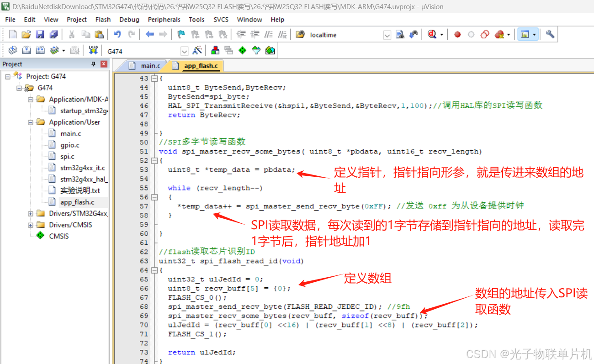This screenshot has width=594, height=364.
Task: Click the Indent selected lines icon
Action: (241, 35)
